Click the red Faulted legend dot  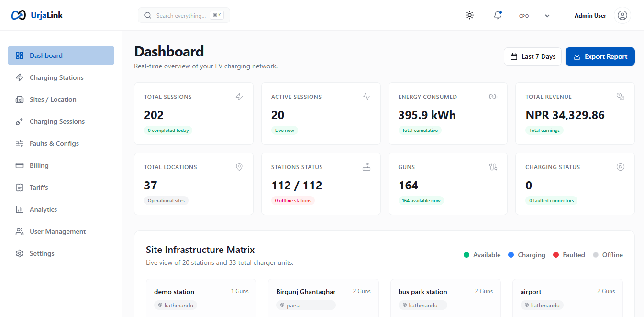tap(556, 255)
